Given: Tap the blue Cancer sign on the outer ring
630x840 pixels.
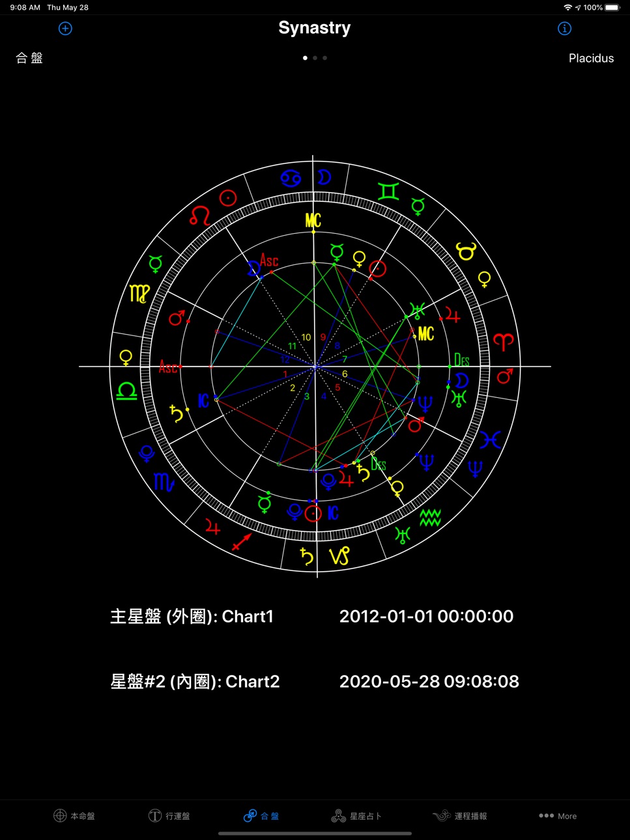Looking at the screenshot, I should click(291, 178).
